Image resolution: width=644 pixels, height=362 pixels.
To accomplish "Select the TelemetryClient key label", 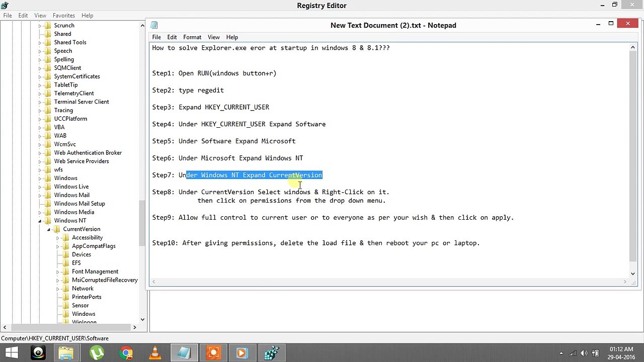I will [74, 93].
